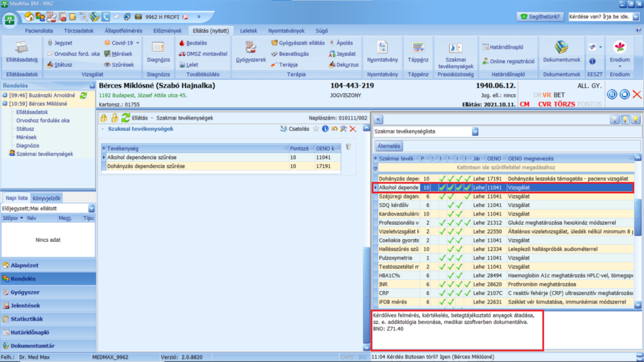Open the Könyvjelzők tab

[x=47, y=198]
